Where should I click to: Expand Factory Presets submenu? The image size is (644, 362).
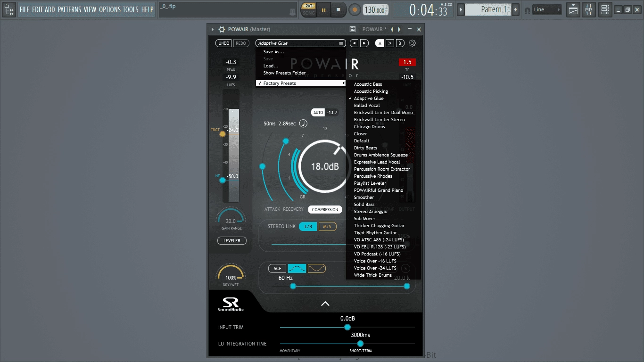(301, 83)
